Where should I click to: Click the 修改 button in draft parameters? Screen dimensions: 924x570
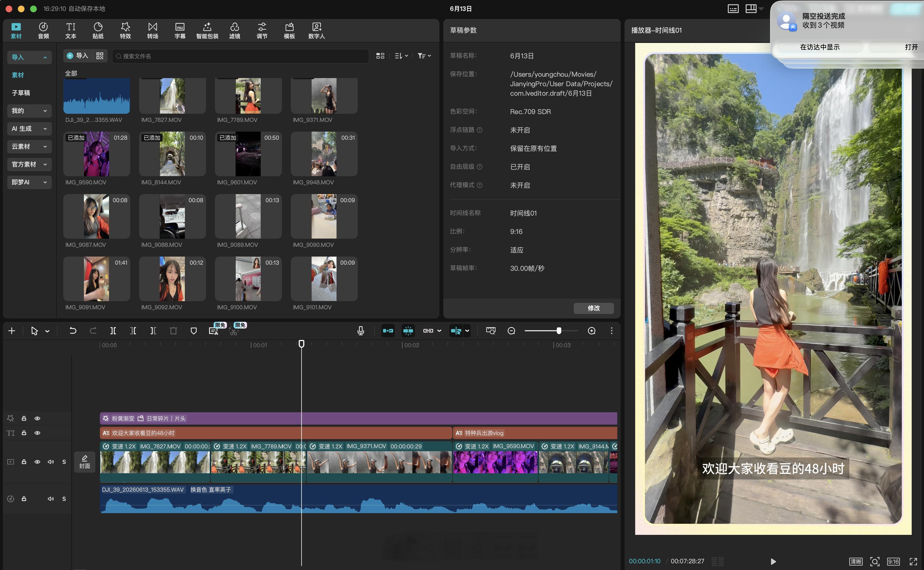594,308
